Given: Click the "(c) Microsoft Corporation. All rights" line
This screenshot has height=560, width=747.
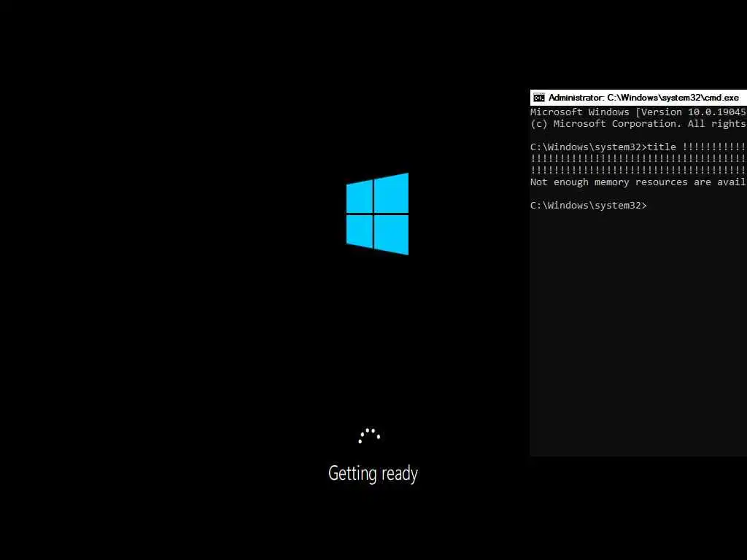Looking at the screenshot, I should coord(638,124).
